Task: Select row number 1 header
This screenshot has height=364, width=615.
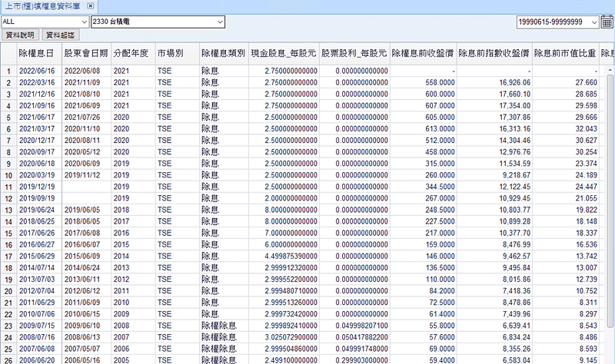Action: pyautogui.click(x=8, y=71)
